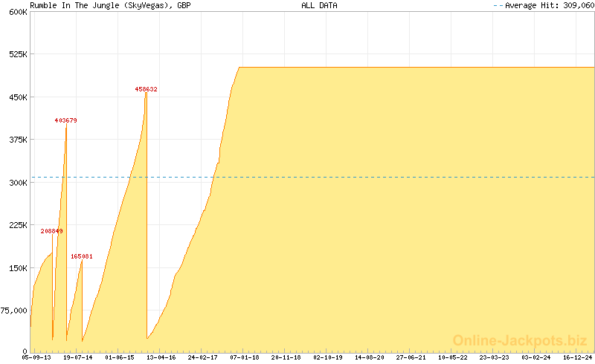Click the 403679 peak value label

pos(65,120)
